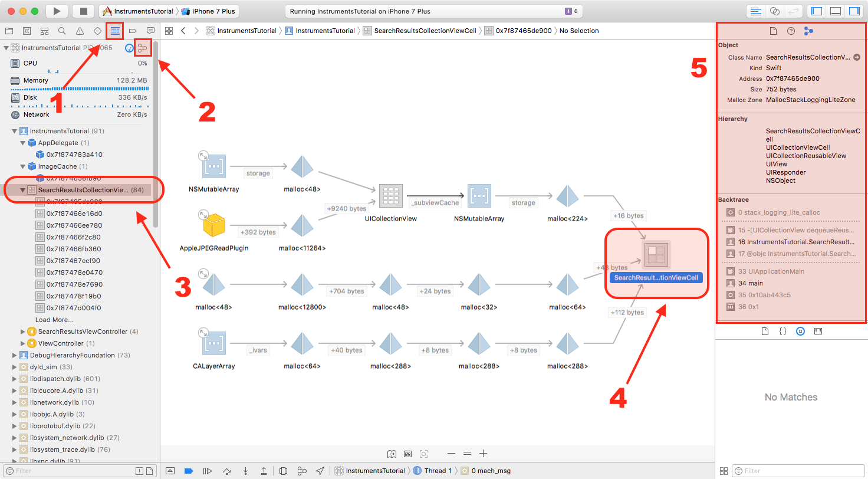
Task: Toggle the navigator pane visibility
Action: click(x=817, y=11)
